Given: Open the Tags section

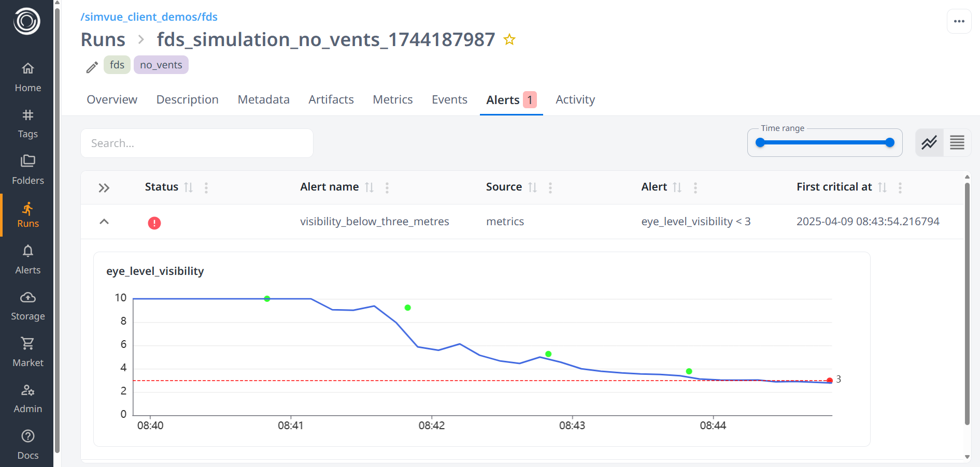Looking at the screenshot, I should click(x=27, y=124).
